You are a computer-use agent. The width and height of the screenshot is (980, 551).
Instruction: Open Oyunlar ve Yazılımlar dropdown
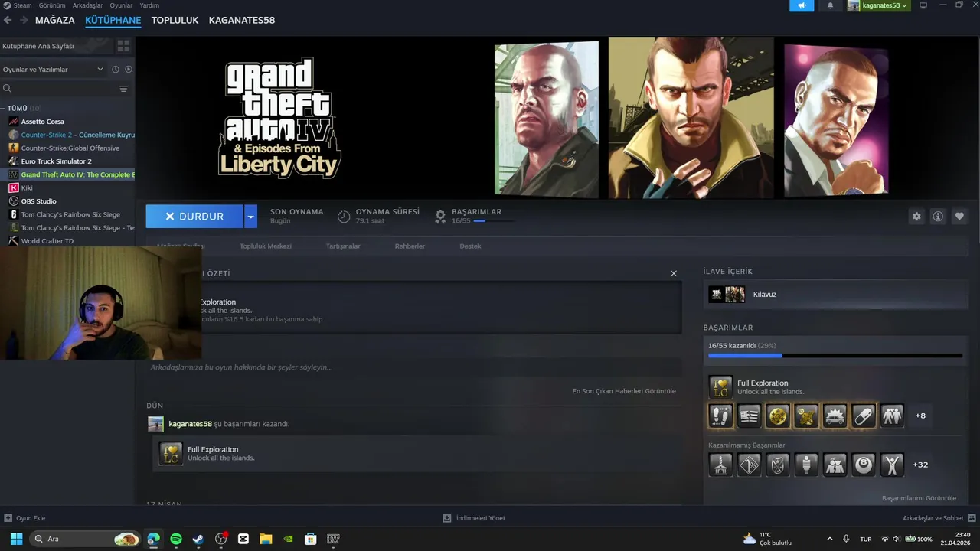(52, 70)
